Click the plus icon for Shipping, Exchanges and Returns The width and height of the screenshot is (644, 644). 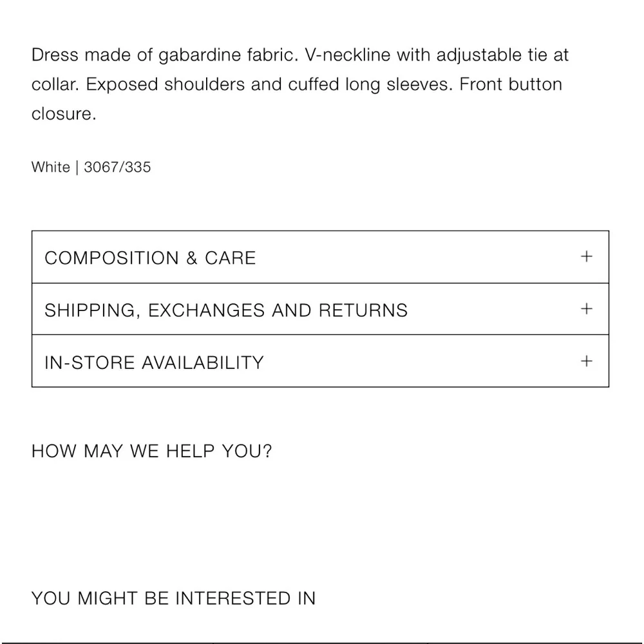tap(586, 309)
